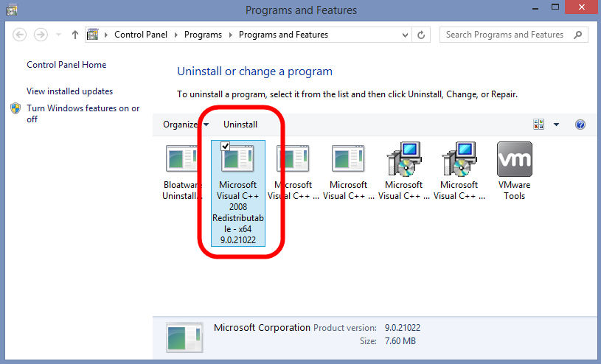Image resolution: width=601 pixels, height=364 pixels.
Task: Select Control Panel breadcrumb
Action: [141, 35]
